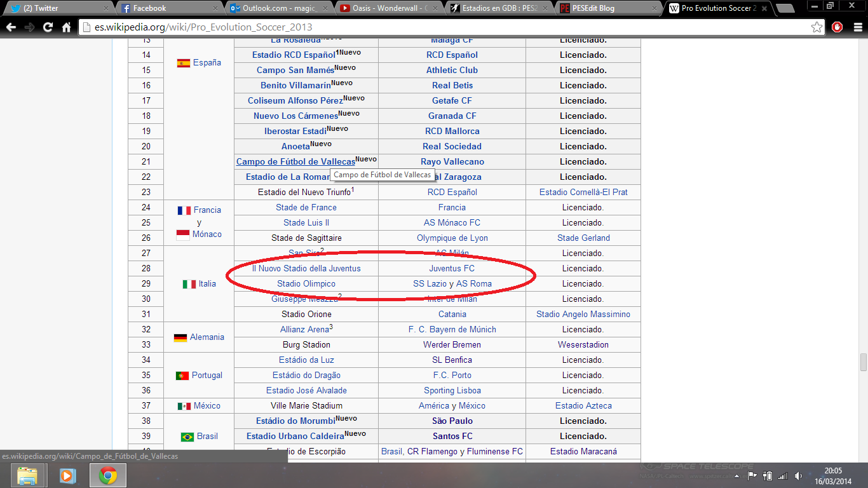Open the volume speaker icon in tray
868x488 pixels.
pos(798,475)
